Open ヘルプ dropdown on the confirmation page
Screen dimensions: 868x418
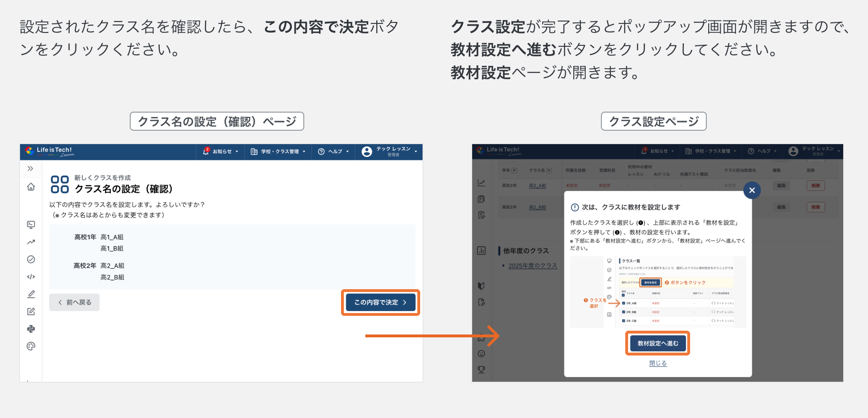pos(333,152)
